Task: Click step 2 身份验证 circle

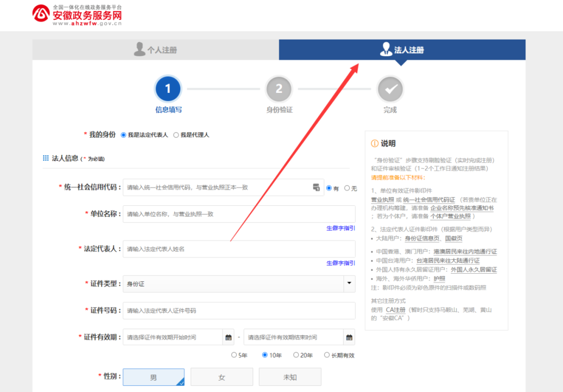Action: (x=279, y=89)
